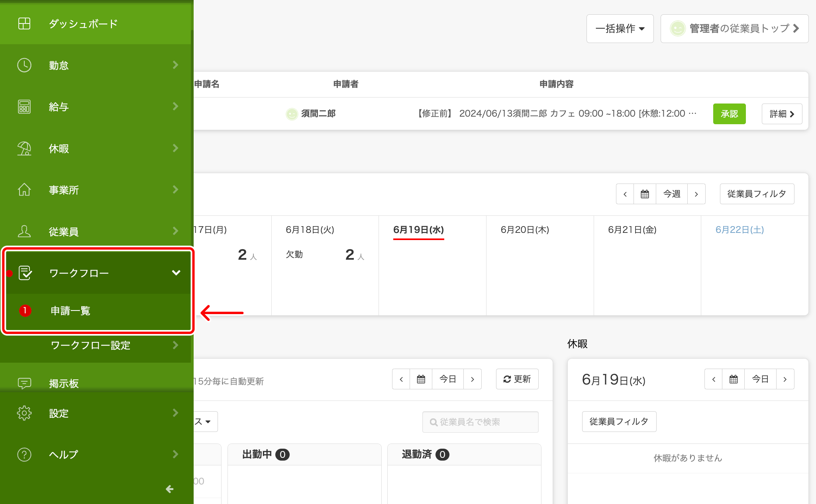Click the 詳細 button for the request

[x=781, y=114]
